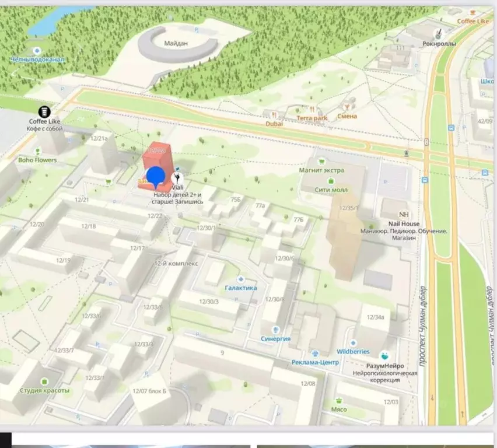This screenshot has height=448, width=497.
Task: Click the 'Кофе с собой' caption
Action: pos(44,129)
